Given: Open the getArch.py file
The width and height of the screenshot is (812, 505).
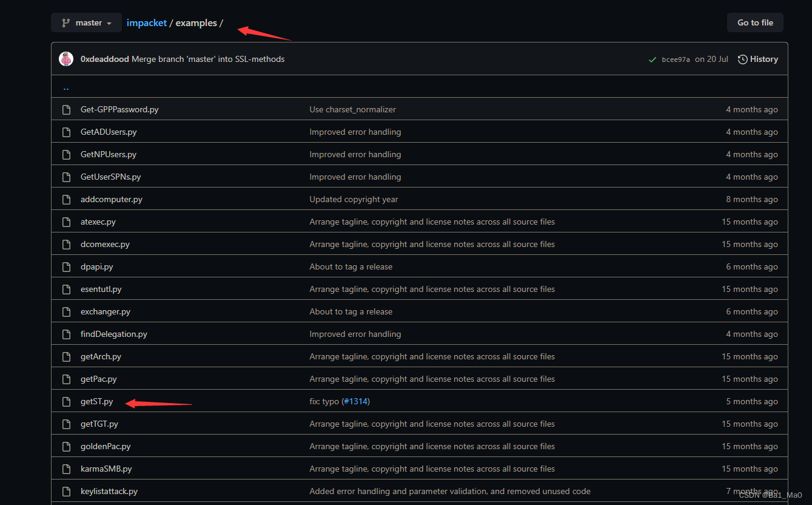Looking at the screenshot, I should [x=101, y=356].
